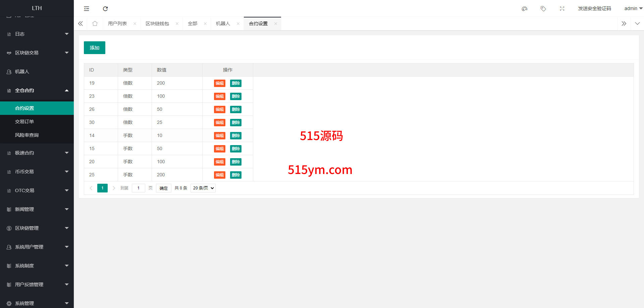This screenshot has height=308, width=644.
Task: Open the theme palette icon
Action: point(525,9)
